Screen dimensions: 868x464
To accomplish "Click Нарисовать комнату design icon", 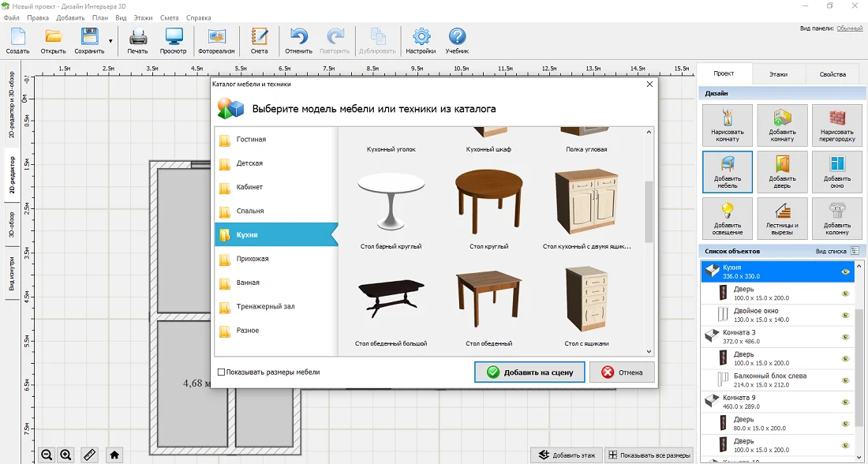I will 727,125.
